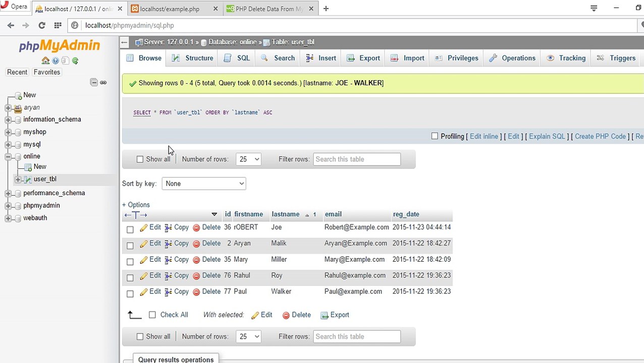Switch to the SQL tab
Screen dimensions: 644x363
[x=237, y=58]
